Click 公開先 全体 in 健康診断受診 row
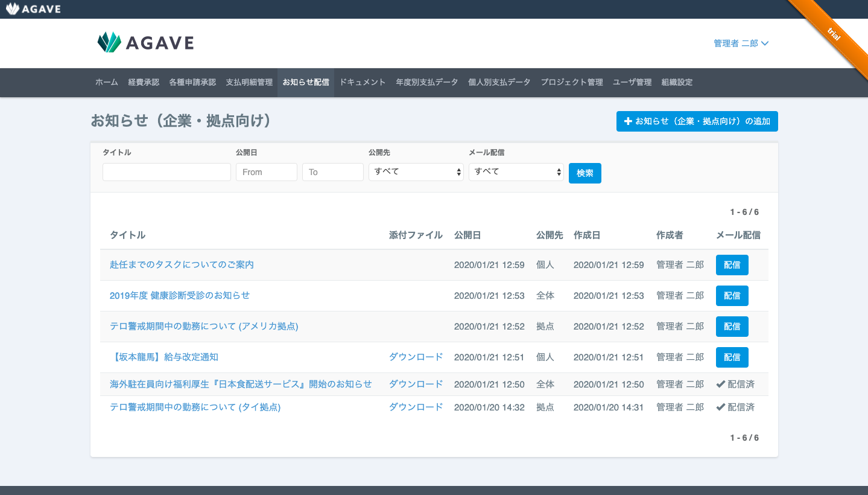Viewport: 868px width, 495px height. (x=545, y=296)
